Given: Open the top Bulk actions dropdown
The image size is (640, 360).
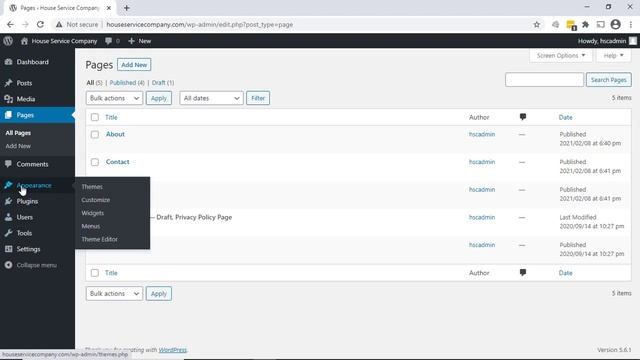Looking at the screenshot, I should tap(114, 98).
